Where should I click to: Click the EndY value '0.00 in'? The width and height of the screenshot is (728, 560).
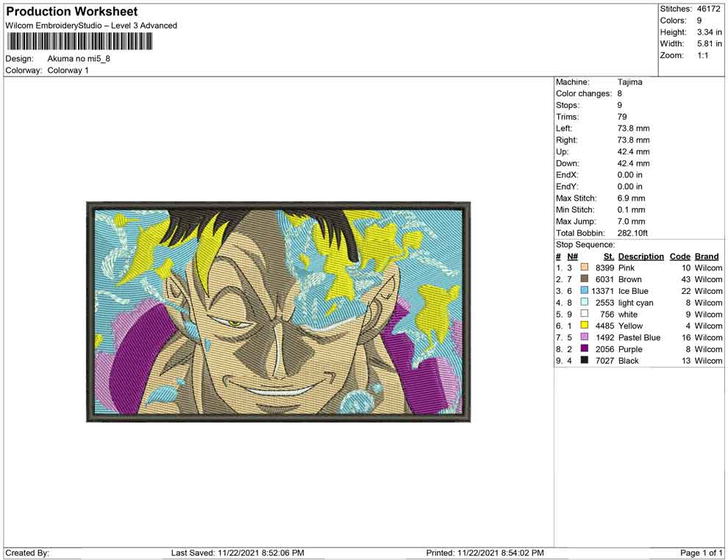pos(629,187)
